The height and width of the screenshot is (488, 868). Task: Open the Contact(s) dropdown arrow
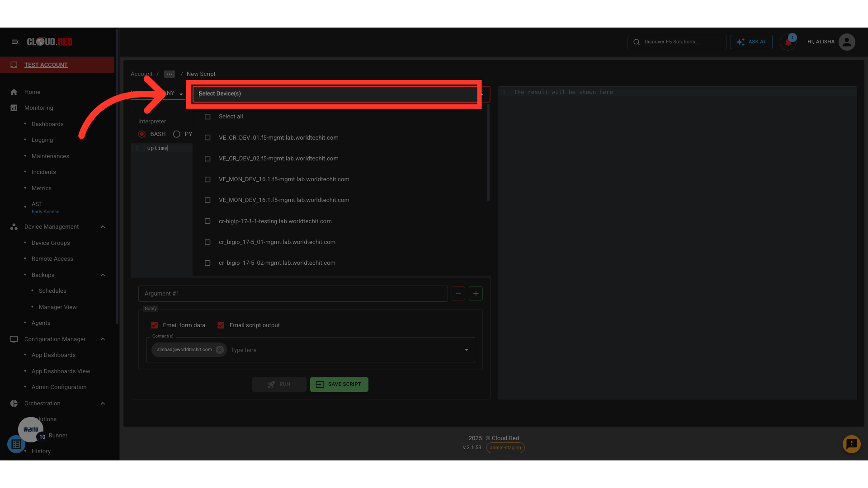tap(466, 350)
